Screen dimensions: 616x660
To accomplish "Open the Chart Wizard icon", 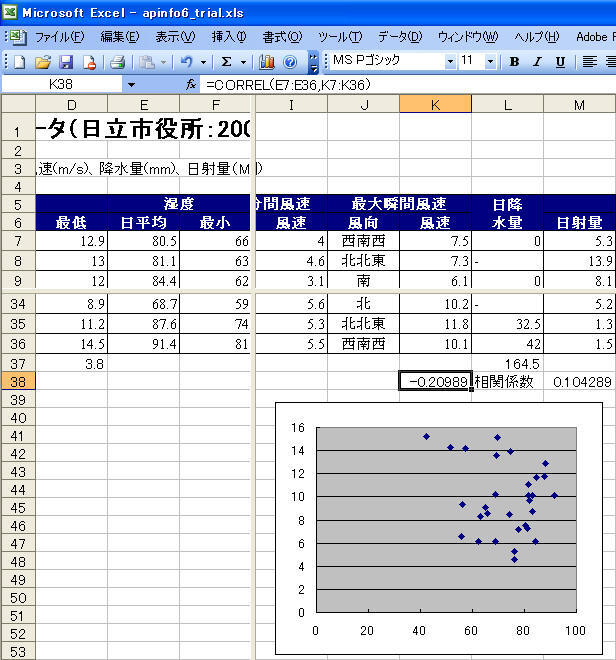I will (x=267, y=61).
